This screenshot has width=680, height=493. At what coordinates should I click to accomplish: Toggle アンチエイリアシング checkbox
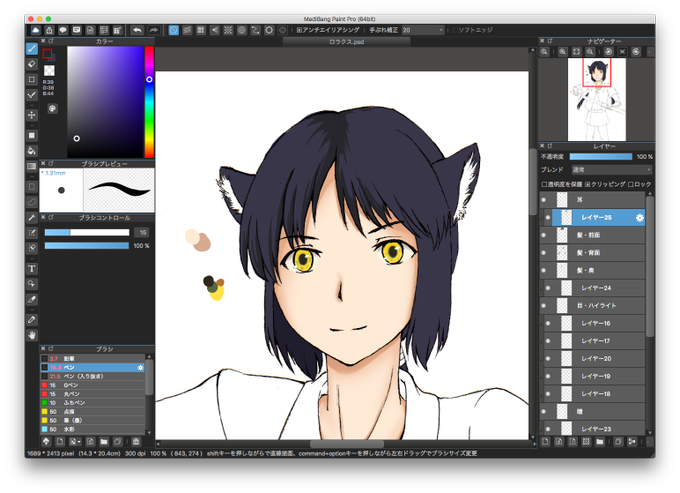click(300, 30)
